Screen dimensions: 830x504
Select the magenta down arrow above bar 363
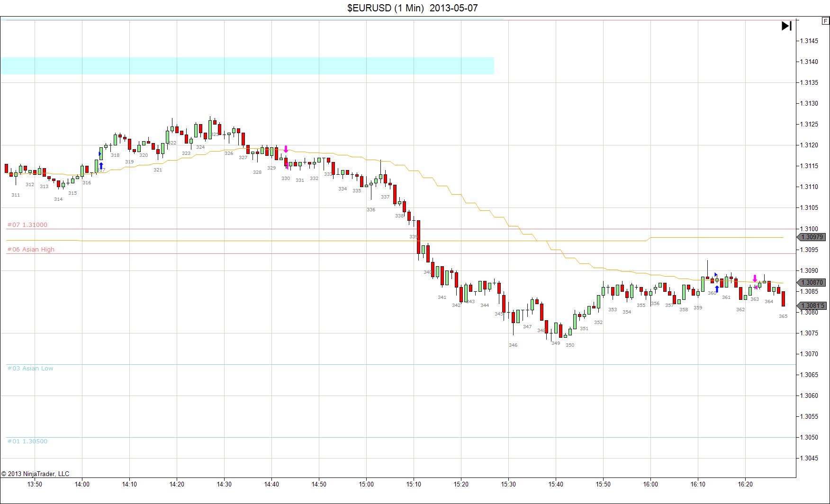(x=755, y=278)
